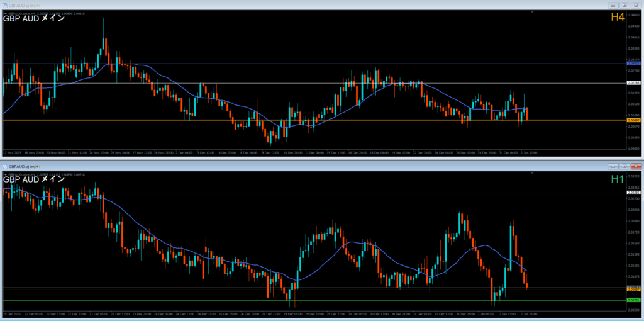Select the white 2.02385 price label on H4
Viewport: 644px width, 321px height.
(634, 83)
